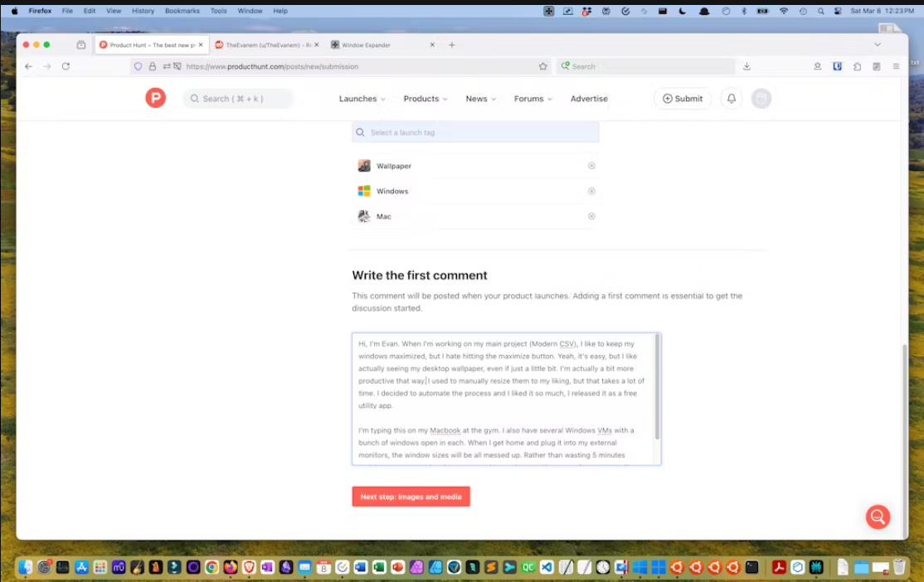Launch Google Chrome from the dock
Viewport: 924px width, 582px height.
212,567
